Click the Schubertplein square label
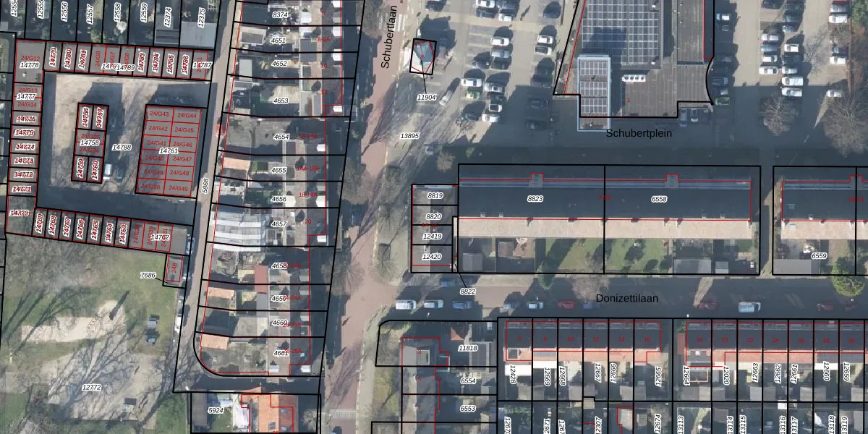This screenshot has height=434, width=868. pyautogui.click(x=639, y=133)
